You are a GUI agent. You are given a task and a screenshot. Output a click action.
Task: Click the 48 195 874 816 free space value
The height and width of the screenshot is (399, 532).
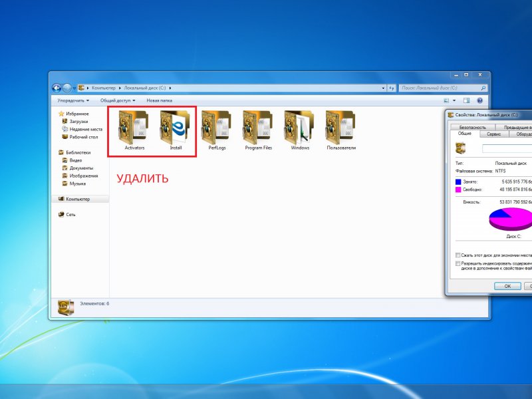[x=516, y=190]
